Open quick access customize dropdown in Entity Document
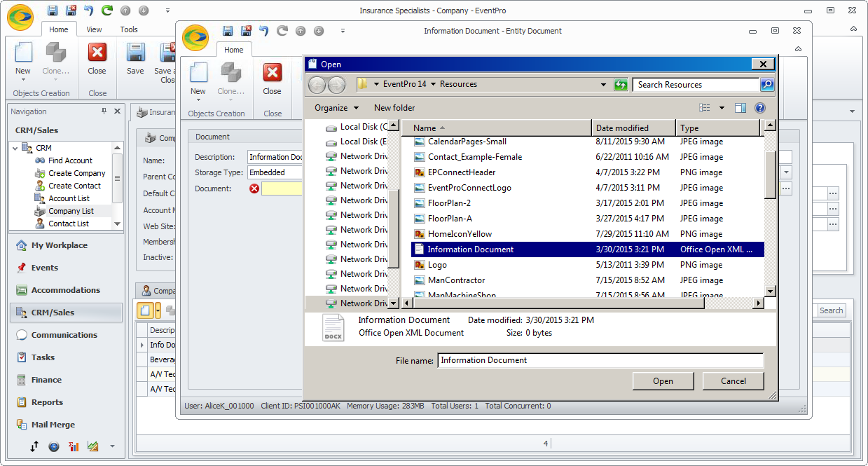 click(x=343, y=31)
